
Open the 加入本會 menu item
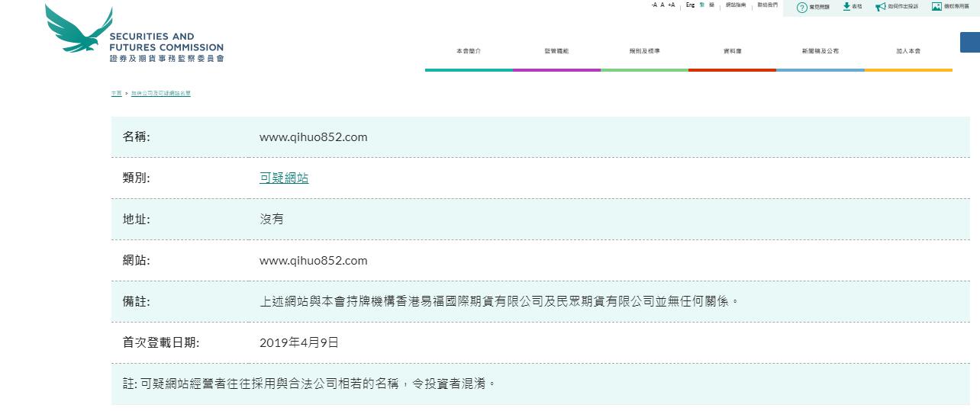[908, 51]
